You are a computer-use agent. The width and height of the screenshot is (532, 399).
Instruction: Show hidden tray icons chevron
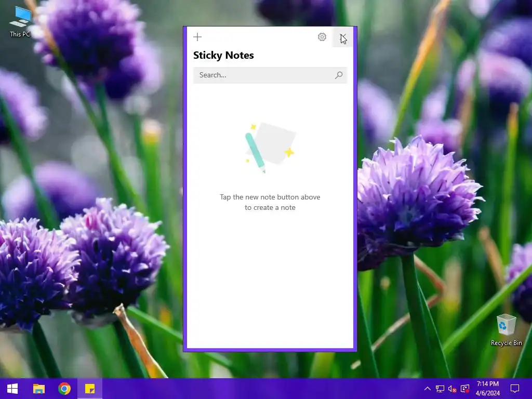point(428,389)
